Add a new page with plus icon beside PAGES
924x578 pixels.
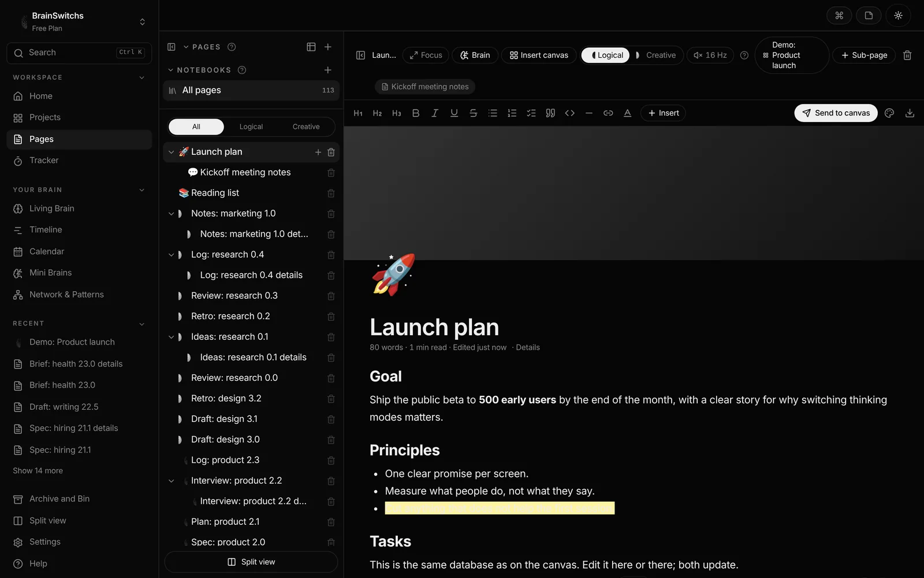pyautogui.click(x=328, y=47)
